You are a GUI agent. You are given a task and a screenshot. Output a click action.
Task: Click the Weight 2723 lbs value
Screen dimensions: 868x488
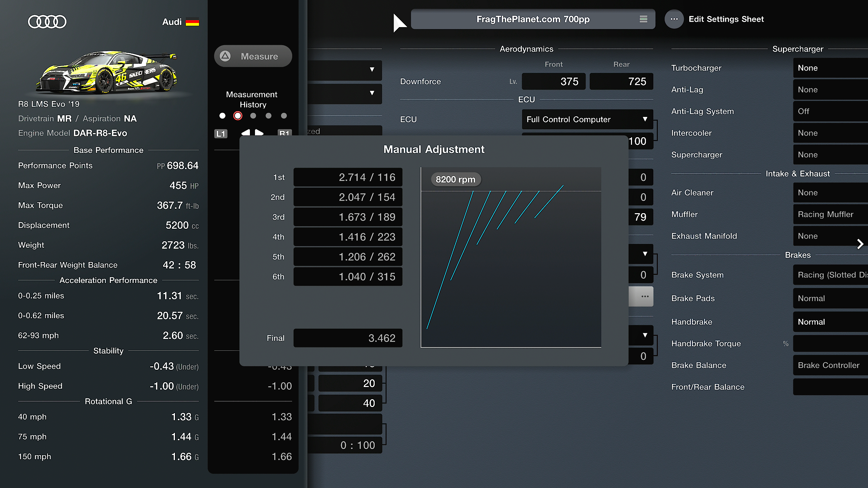point(180,245)
